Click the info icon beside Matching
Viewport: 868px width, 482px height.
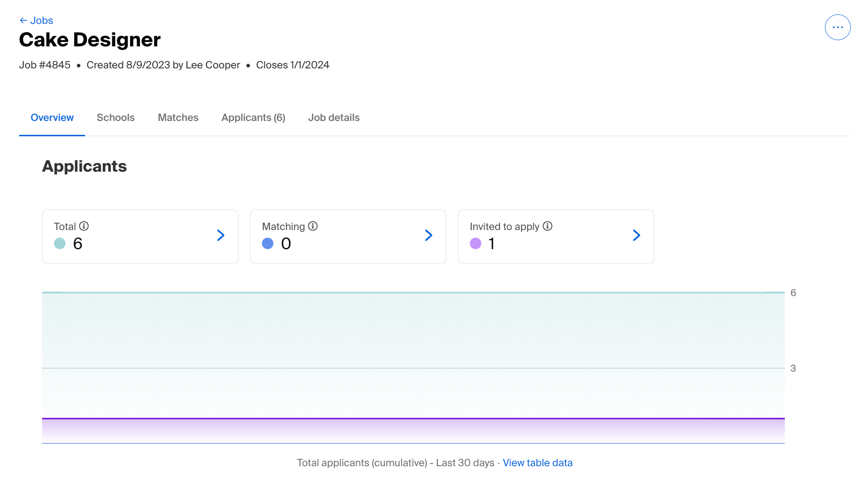[x=313, y=226]
